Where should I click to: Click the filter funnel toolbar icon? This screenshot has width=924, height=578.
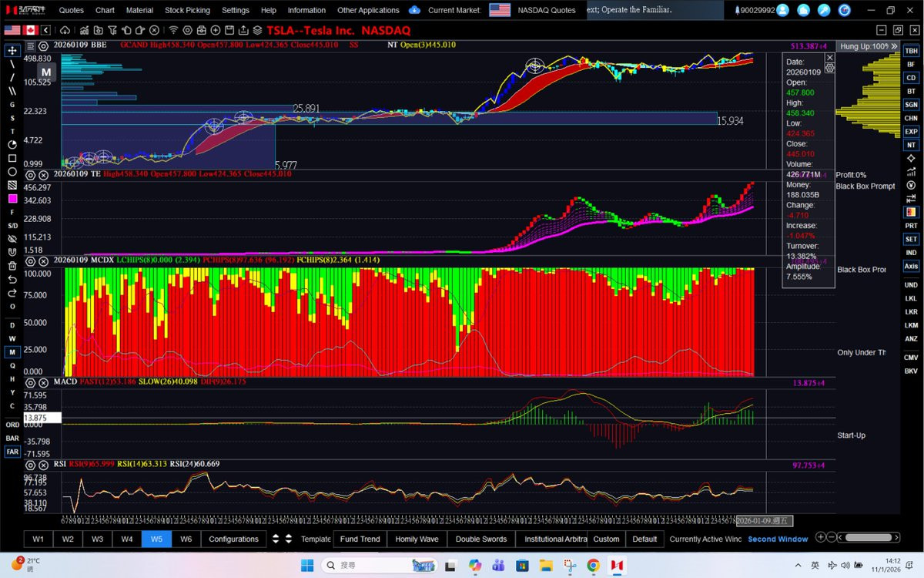pos(112,30)
